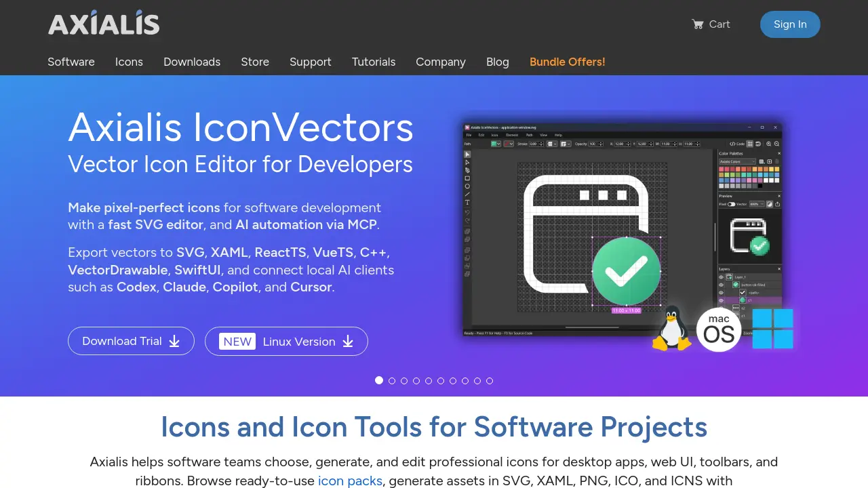Screen dimensions: 868x488
Task: Select the fourth carousel slide dot
Action: coord(416,381)
